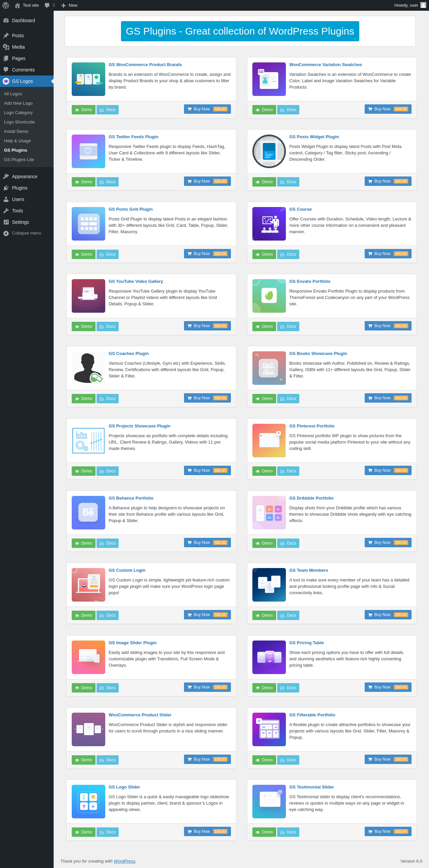429x868 pixels.
Task: Click the GS Coaches plugin silhouette icon
Action: coord(88,368)
